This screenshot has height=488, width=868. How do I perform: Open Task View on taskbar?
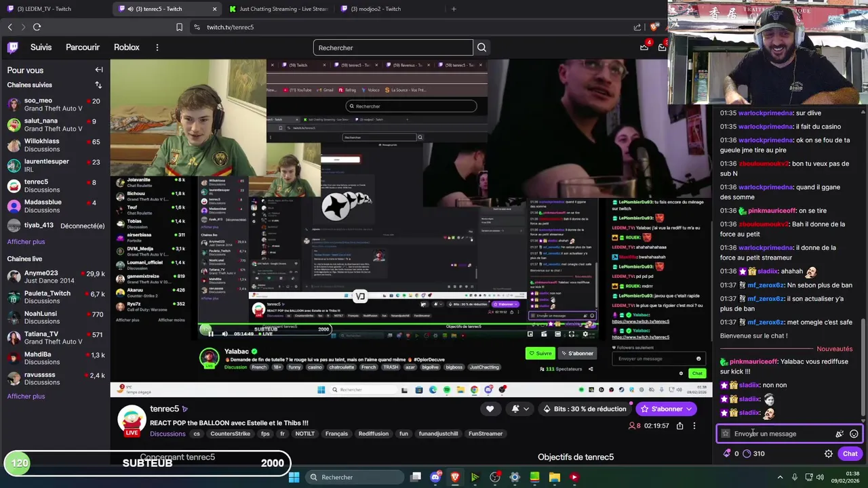(x=416, y=477)
